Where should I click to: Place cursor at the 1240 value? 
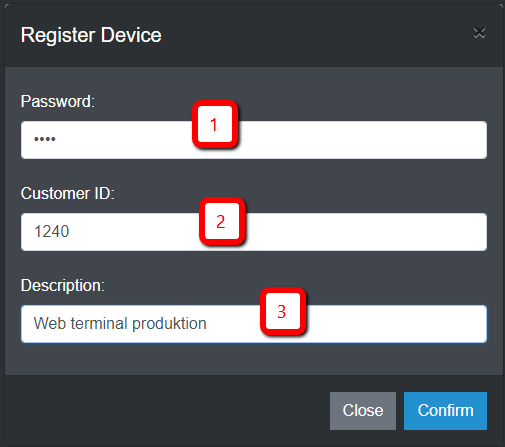(x=52, y=231)
